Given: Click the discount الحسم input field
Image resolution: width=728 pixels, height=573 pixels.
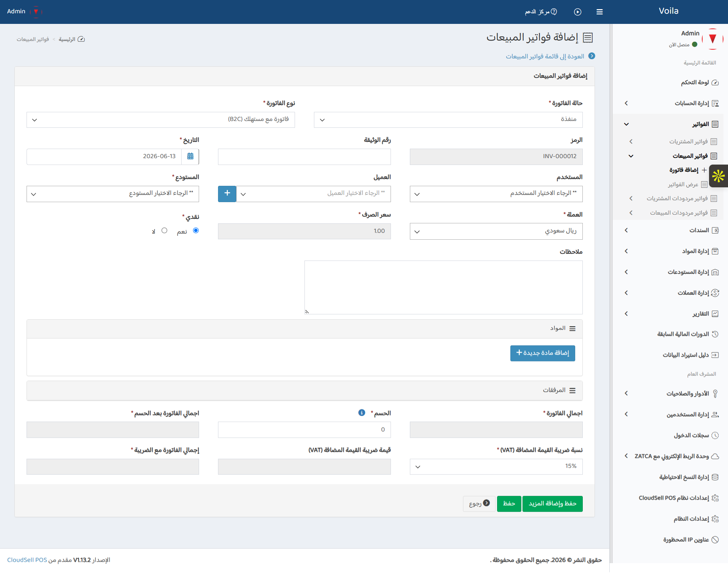Looking at the screenshot, I should point(304,430).
